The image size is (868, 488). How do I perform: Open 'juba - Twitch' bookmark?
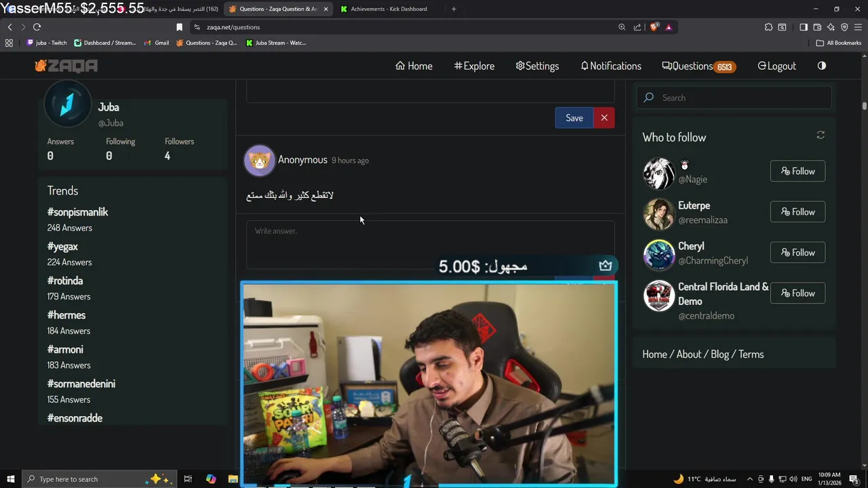[x=47, y=43]
